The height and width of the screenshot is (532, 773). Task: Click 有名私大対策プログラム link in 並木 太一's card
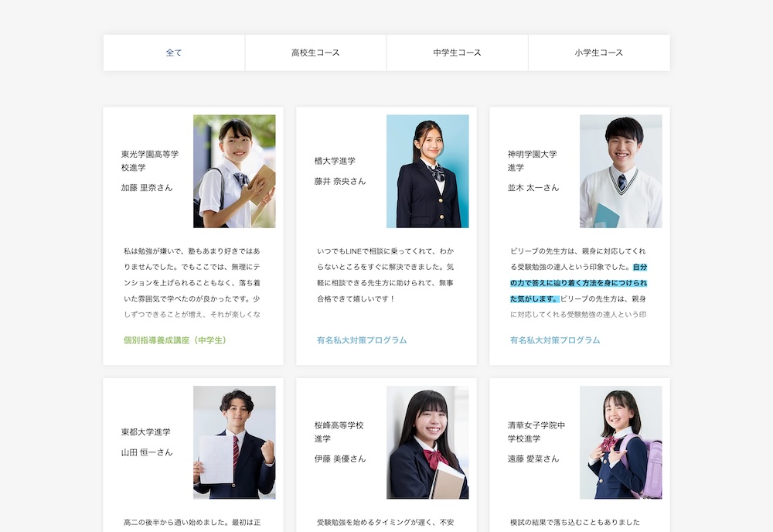pyautogui.click(x=555, y=340)
